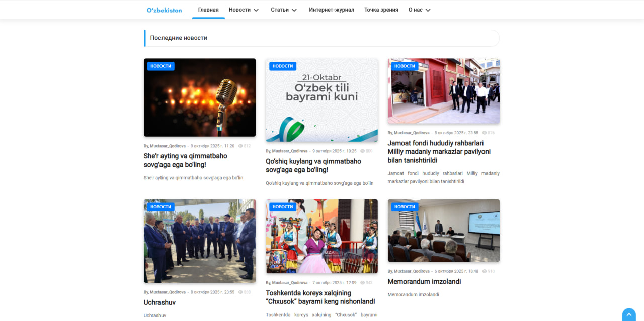Viewport: 644px width, 321px height.
Task: Click the scroll-to-top arrow button
Action: (629, 315)
